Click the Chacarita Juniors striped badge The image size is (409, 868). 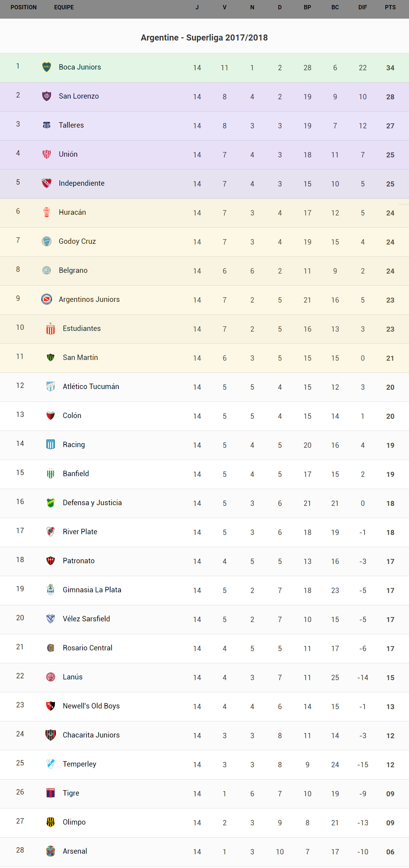(51, 735)
